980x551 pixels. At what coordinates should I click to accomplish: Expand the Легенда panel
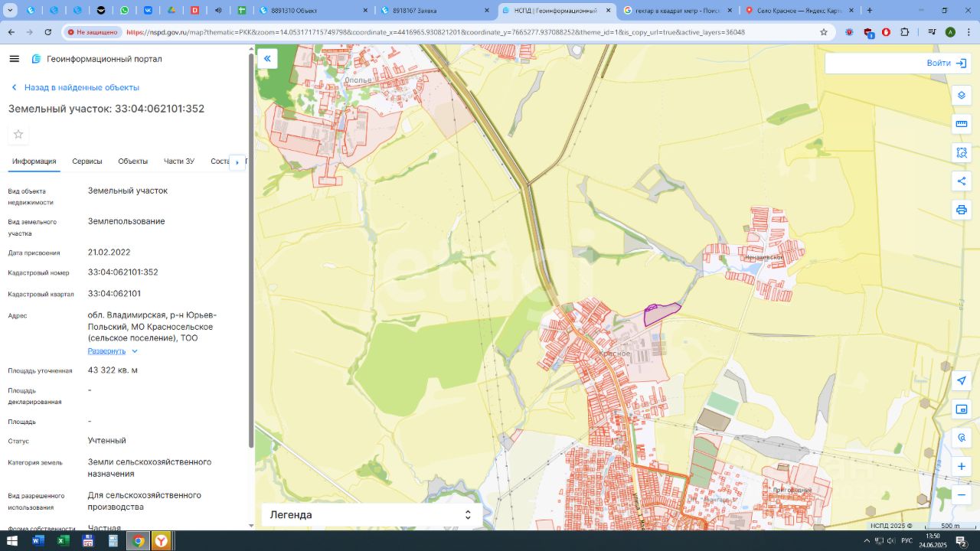(x=371, y=515)
